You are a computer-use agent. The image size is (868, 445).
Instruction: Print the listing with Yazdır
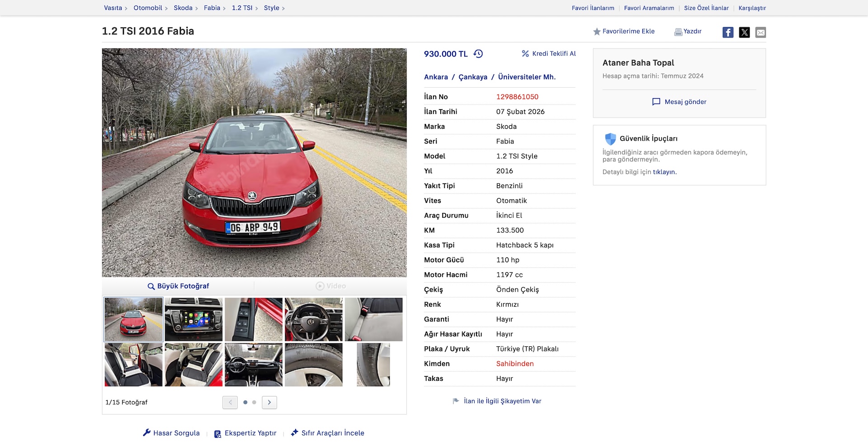click(688, 31)
